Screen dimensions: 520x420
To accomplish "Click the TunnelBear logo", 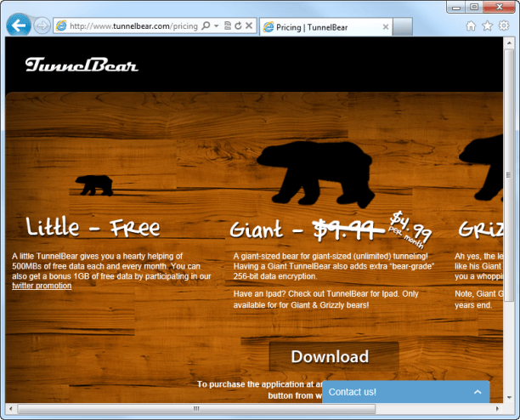I will point(82,65).
